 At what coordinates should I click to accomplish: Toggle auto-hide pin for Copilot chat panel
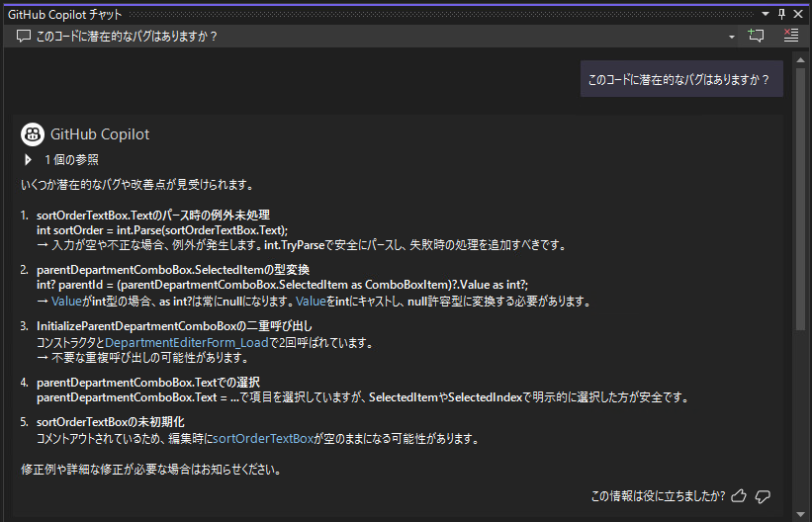point(781,13)
